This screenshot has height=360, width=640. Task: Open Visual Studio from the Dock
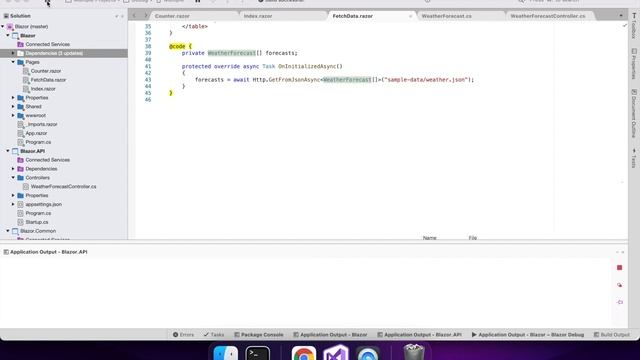click(336, 353)
